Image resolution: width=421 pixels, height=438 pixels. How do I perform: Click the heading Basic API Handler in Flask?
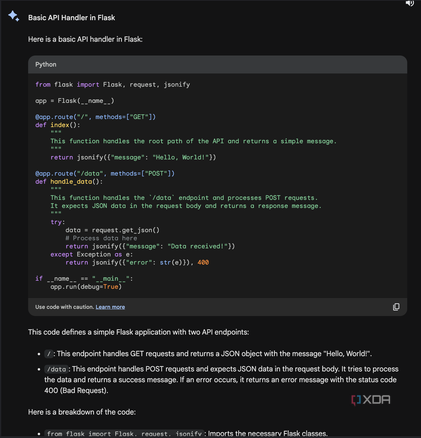72,18
